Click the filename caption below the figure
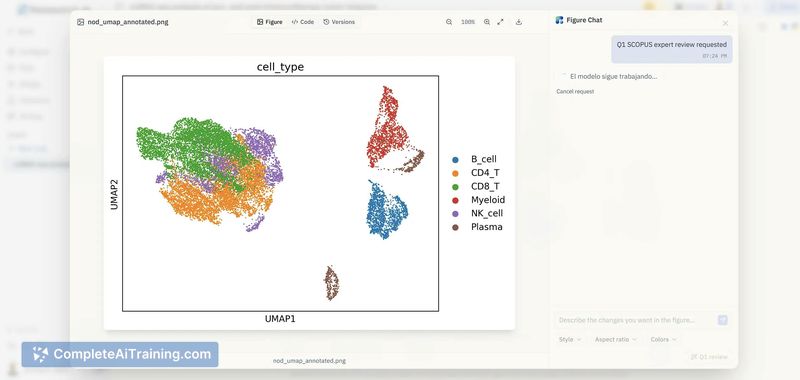Screen dimensions: 800x380 point(309,361)
